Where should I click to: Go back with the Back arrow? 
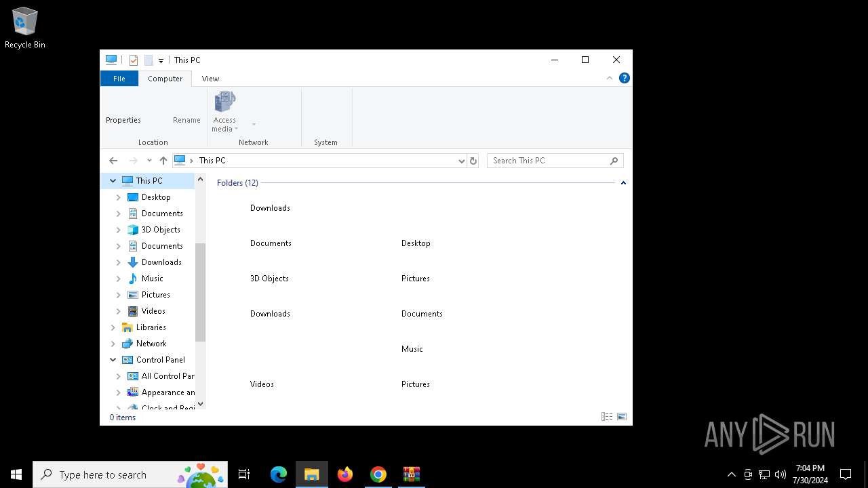113,161
